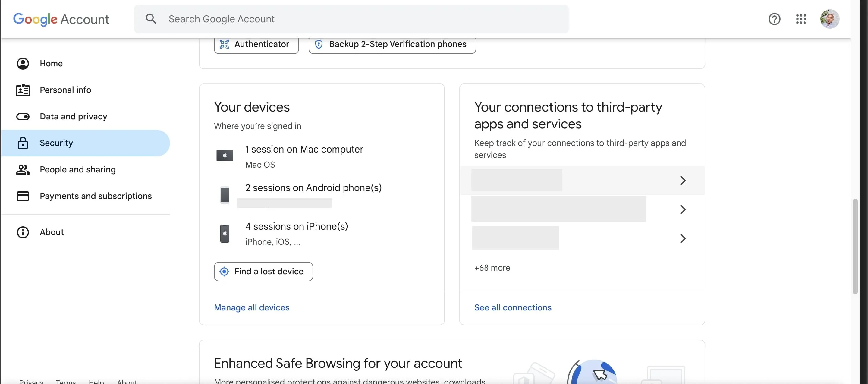Image resolution: width=868 pixels, height=384 pixels.
Task: Click the Mac computer session Apple icon
Action: [x=225, y=156]
